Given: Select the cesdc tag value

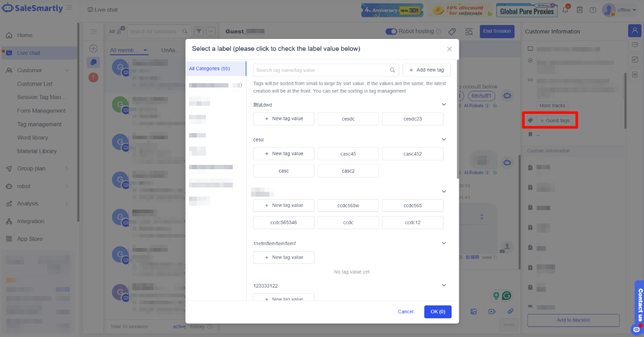Looking at the screenshot, I should coord(348,119).
